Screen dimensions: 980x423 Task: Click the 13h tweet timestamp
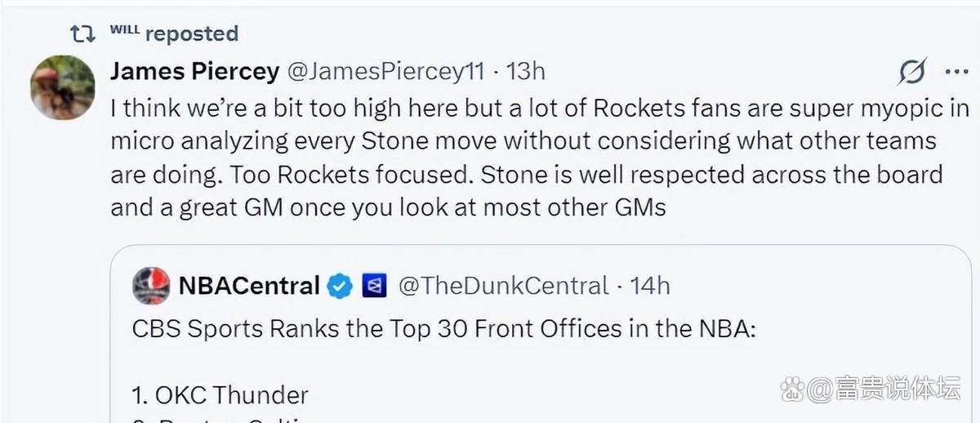tap(525, 72)
